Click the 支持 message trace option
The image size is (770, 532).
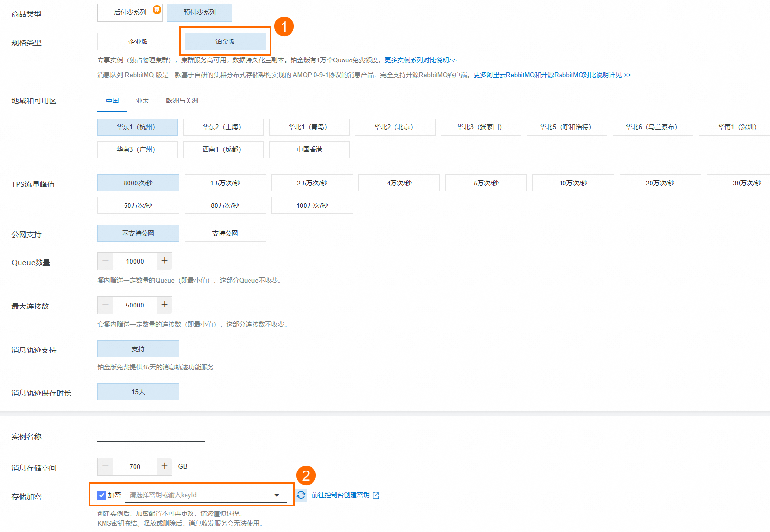pyautogui.click(x=138, y=349)
